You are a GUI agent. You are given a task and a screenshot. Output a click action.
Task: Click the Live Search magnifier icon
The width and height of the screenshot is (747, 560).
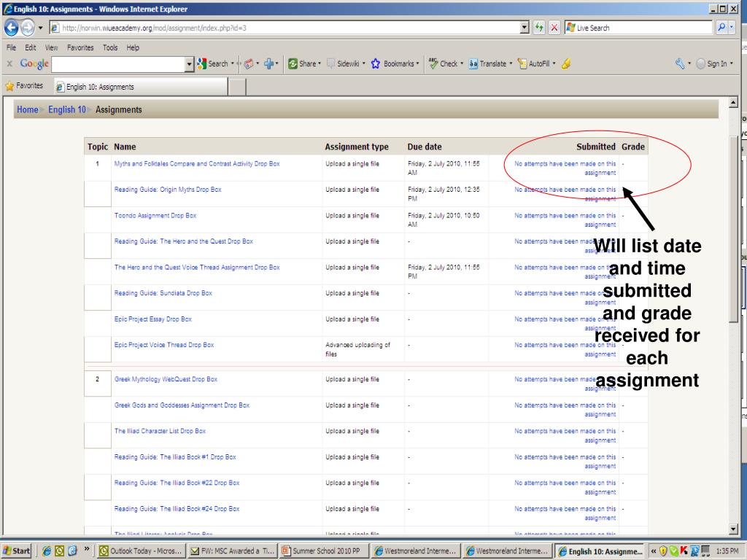[x=721, y=28]
